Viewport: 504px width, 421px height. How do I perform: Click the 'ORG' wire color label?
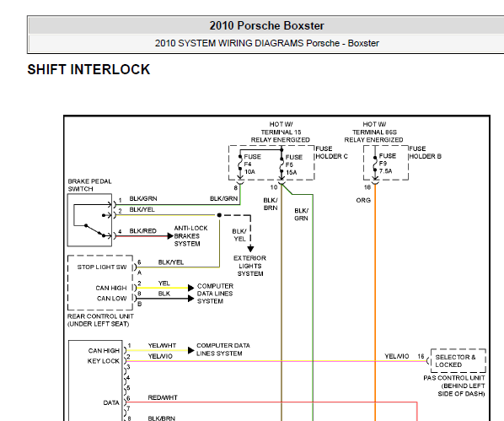point(363,200)
